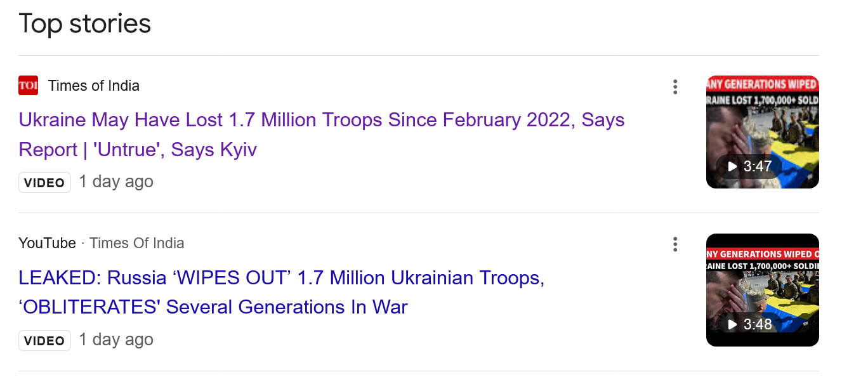The width and height of the screenshot is (868, 377).
Task: Click the 3:48 duration label
Action: pyautogui.click(x=757, y=324)
